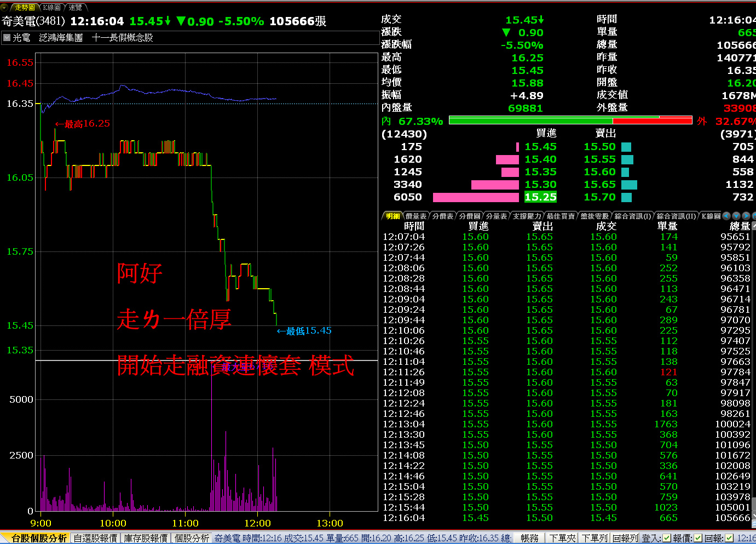Click the blue down-arrow tab list icon

[x=736, y=216]
